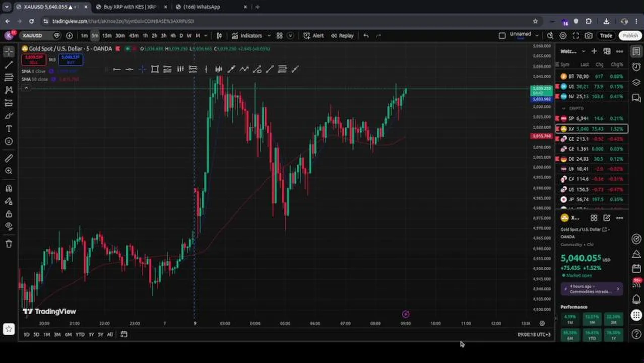Open the forecasting and measurement tools

[x=9, y=103]
